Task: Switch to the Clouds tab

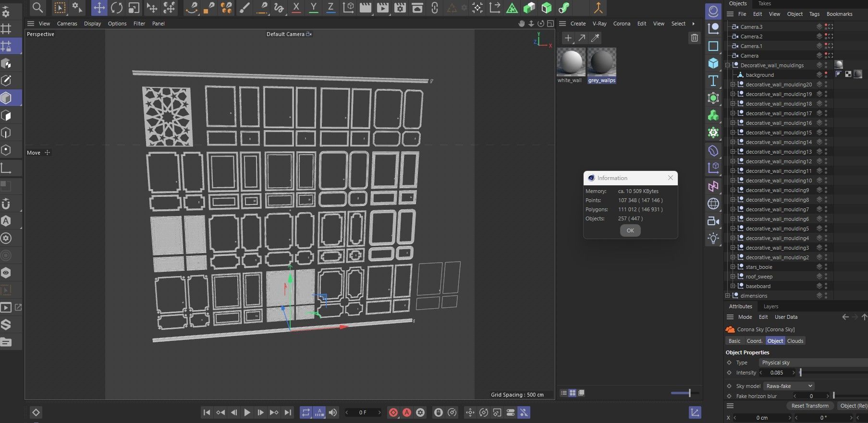Action: 795,341
